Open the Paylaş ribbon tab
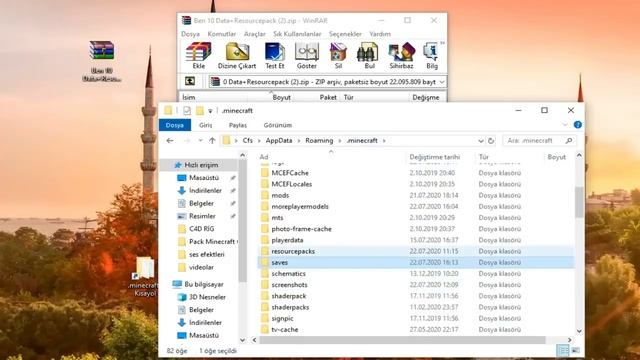The image size is (640, 360). [238, 125]
